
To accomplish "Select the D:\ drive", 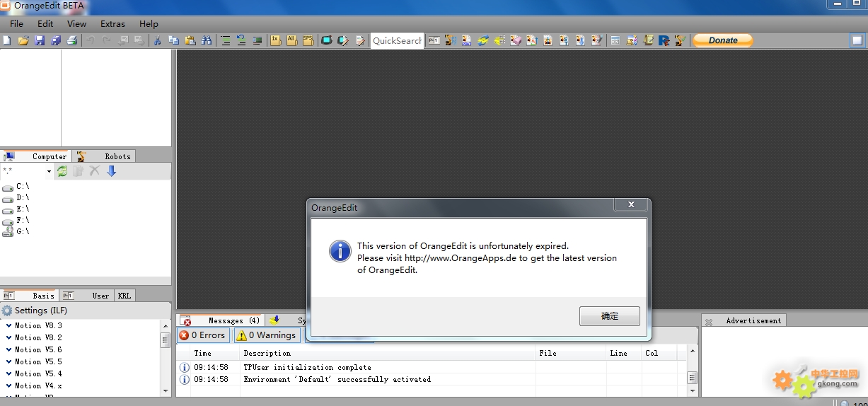I will pyautogui.click(x=16, y=198).
